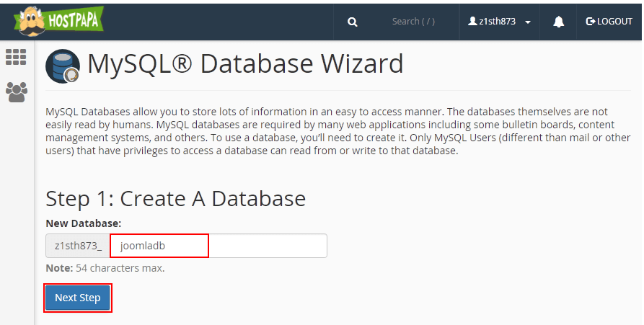Open the notifications bell
The height and width of the screenshot is (325, 644).
[x=558, y=22]
